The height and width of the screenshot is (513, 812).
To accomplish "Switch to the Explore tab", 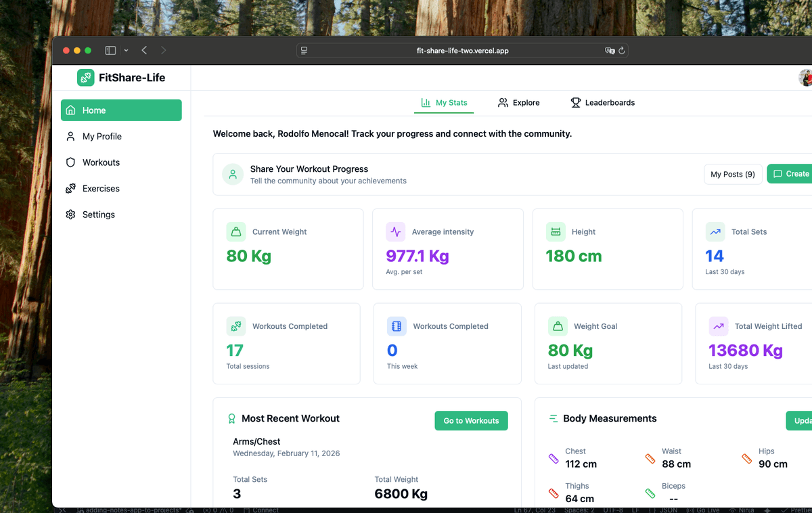I will pos(518,102).
